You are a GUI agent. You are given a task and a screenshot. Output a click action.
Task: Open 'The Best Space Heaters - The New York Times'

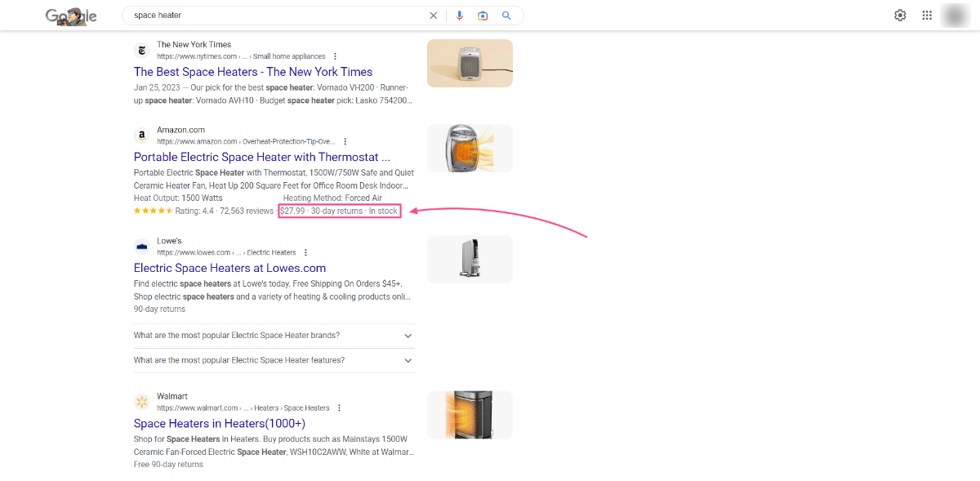tap(253, 72)
